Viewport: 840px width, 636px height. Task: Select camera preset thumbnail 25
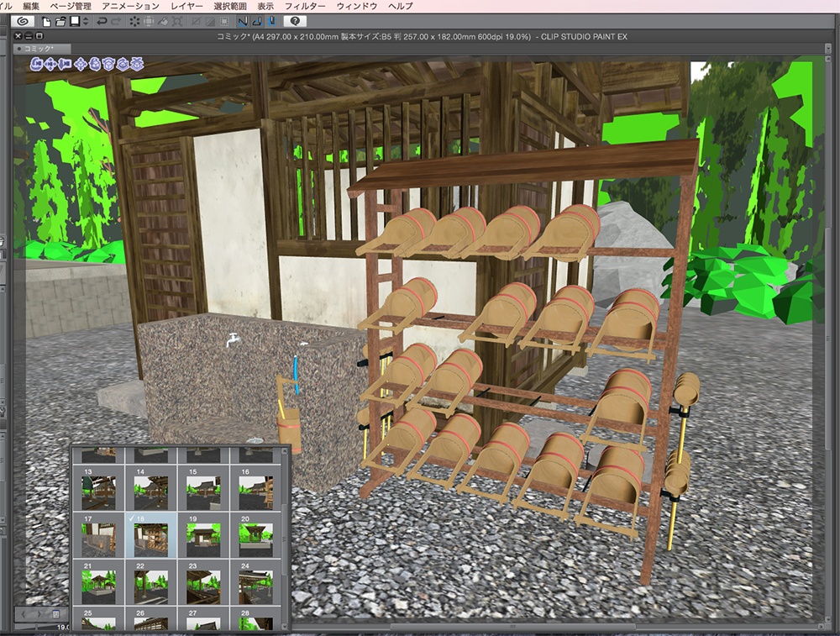(98, 619)
